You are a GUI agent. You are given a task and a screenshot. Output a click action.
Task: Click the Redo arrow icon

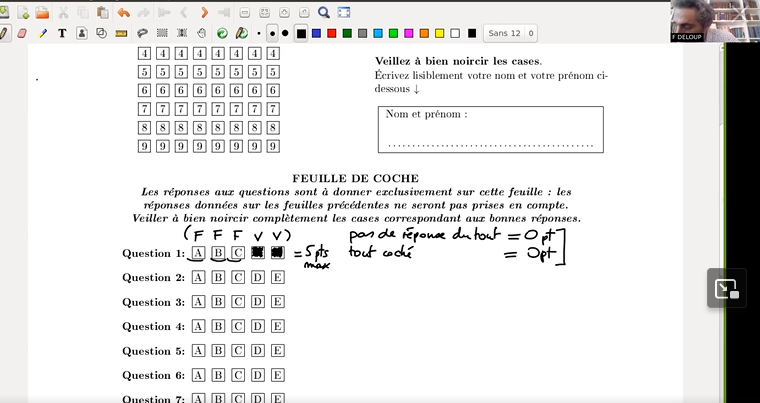[x=143, y=12]
